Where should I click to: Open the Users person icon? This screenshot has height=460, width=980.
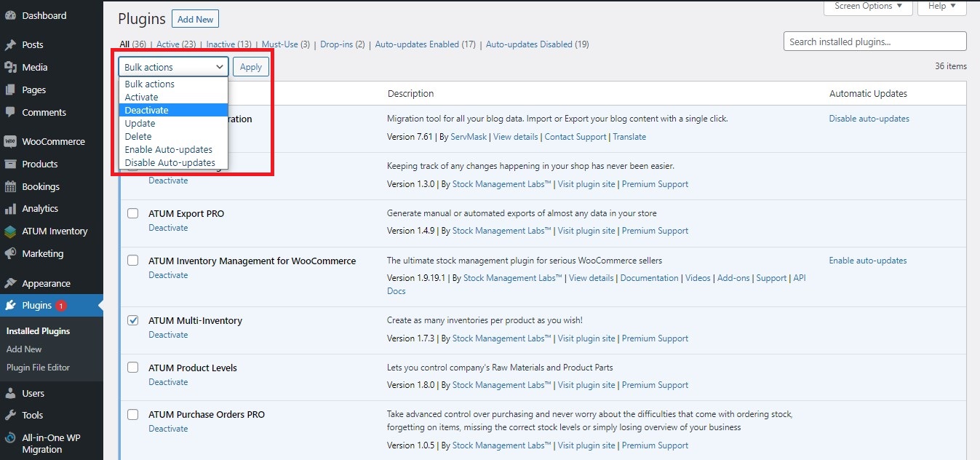click(x=10, y=393)
